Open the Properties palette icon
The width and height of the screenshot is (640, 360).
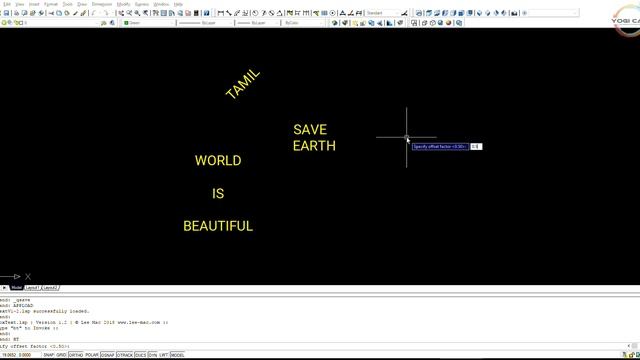click(x=156, y=13)
